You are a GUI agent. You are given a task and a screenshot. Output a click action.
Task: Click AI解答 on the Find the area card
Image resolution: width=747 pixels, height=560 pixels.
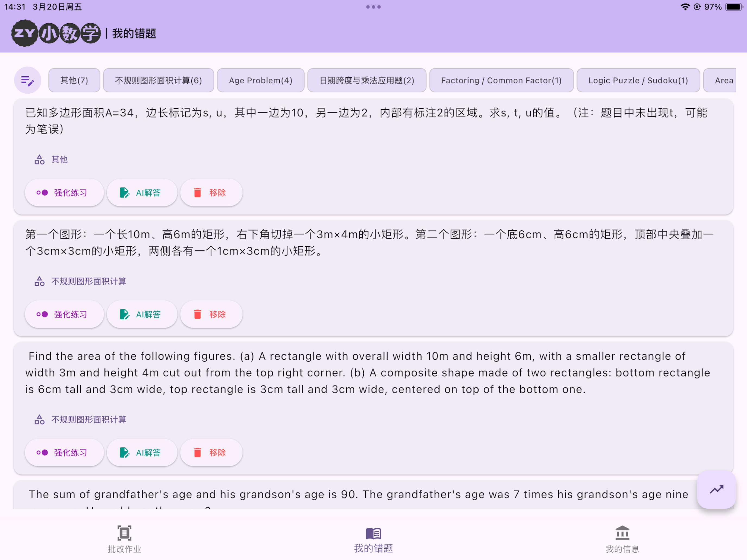[142, 453]
